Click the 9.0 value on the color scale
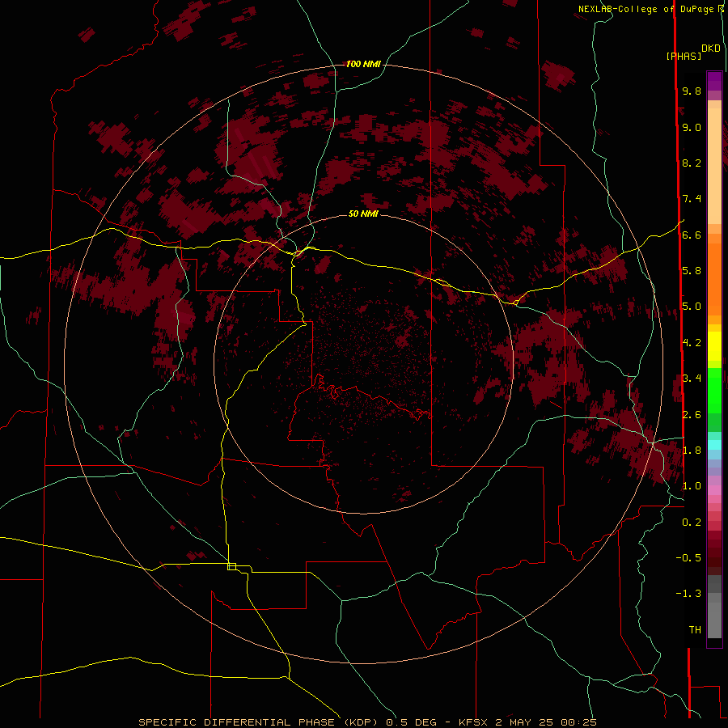The image size is (728, 728). coord(692,127)
